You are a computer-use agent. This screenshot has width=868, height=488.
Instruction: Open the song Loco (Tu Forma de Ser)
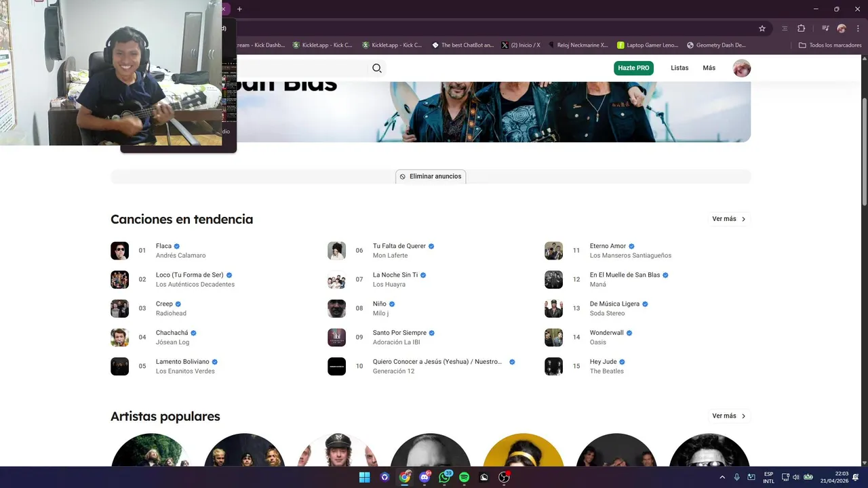pos(189,275)
